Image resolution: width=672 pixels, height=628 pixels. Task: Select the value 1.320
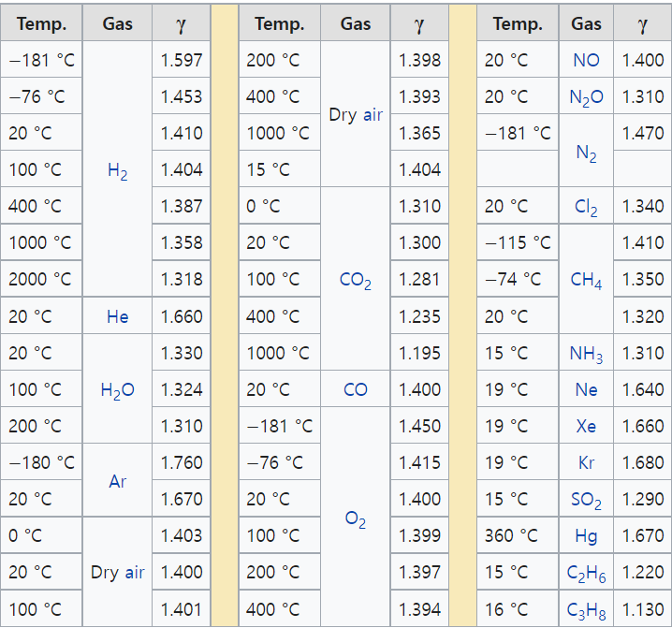642,316
